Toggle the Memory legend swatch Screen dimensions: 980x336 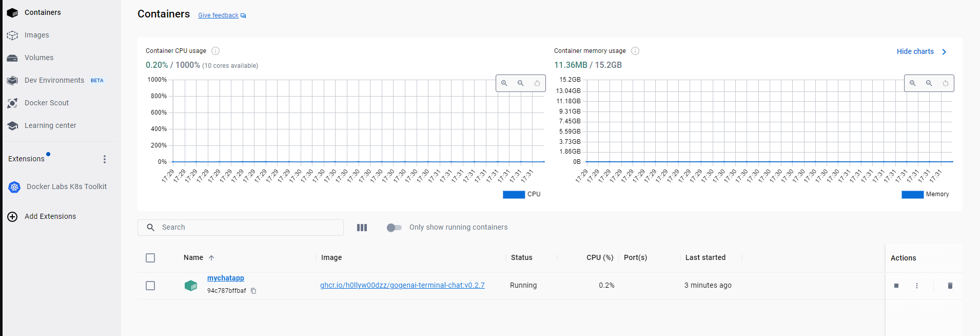click(912, 194)
